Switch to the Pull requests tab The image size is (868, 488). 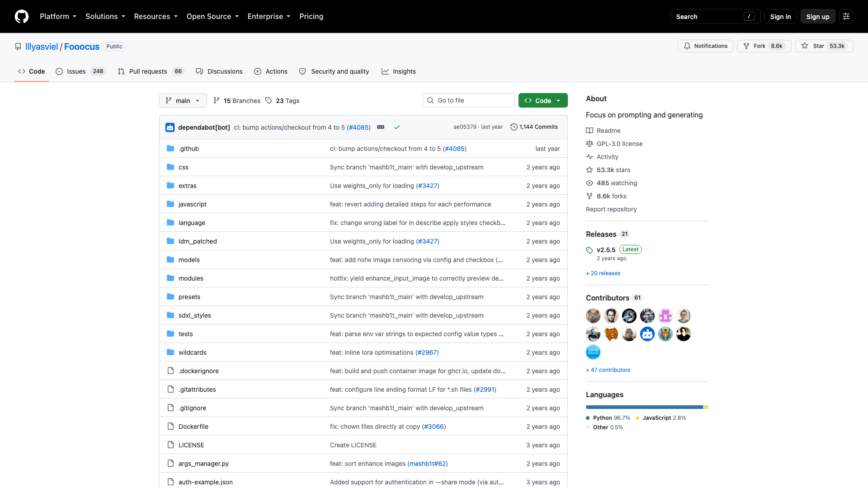tap(151, 71)
